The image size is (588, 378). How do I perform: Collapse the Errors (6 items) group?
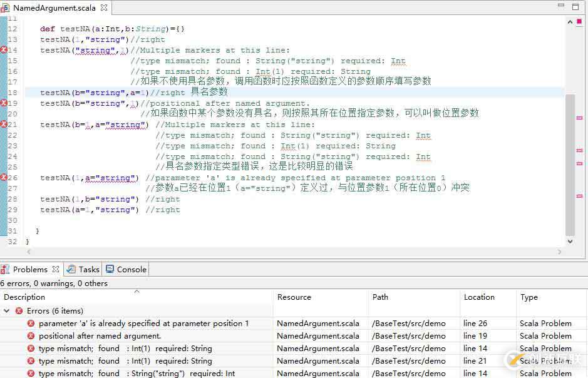pos(8,311)
